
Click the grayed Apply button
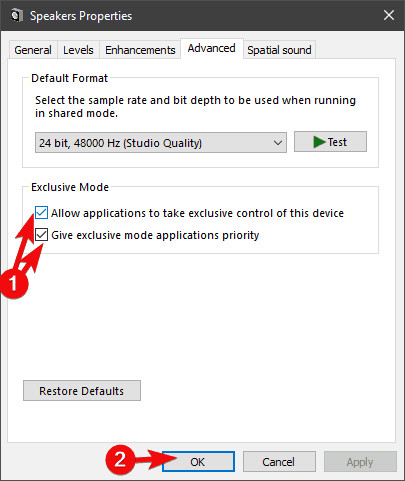point(360,462)
